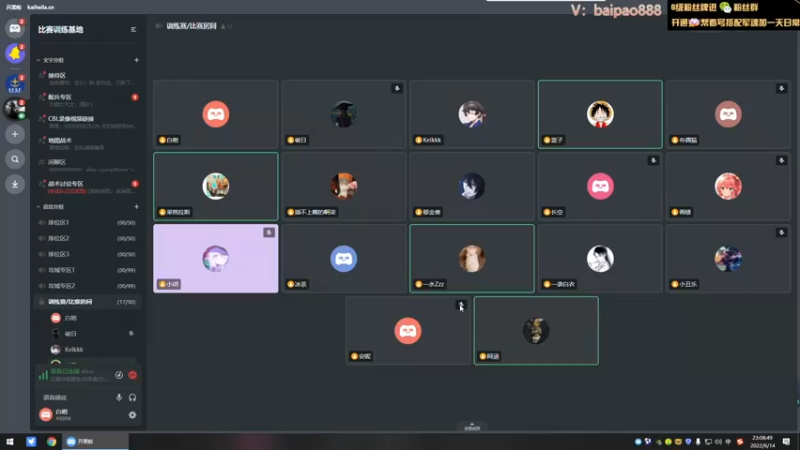Open the Windows notification center icon
The image size is (800, 450).
[786, 441]
